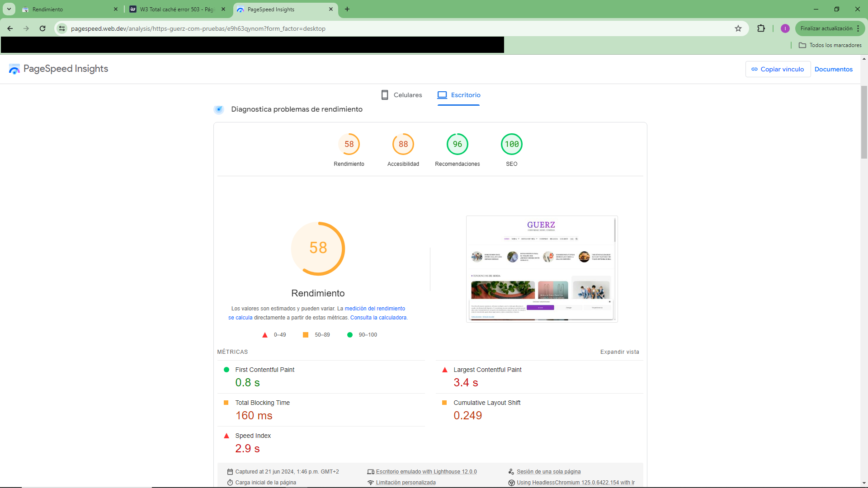
Task: Open the Chrome three-dot menu
Action: [x=858, y=28]
